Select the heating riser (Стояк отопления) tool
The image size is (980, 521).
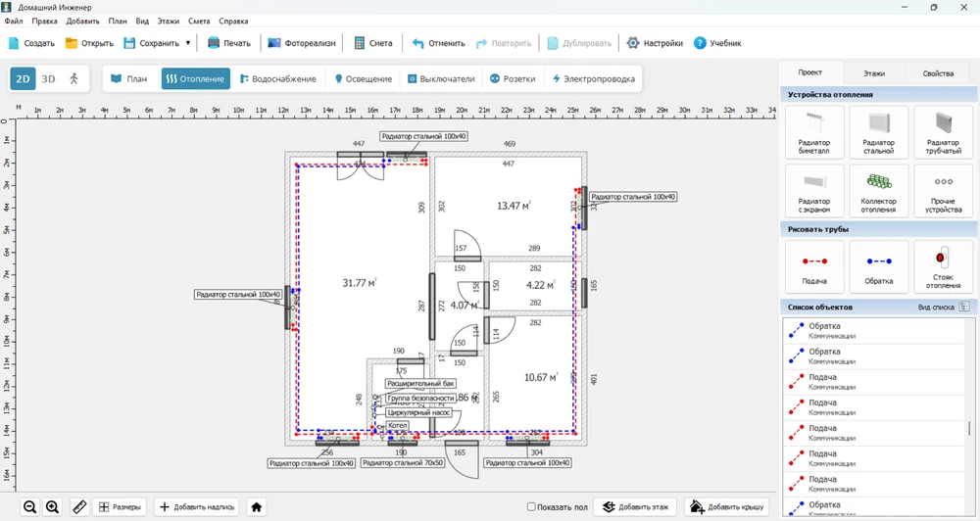pos(943,265)
